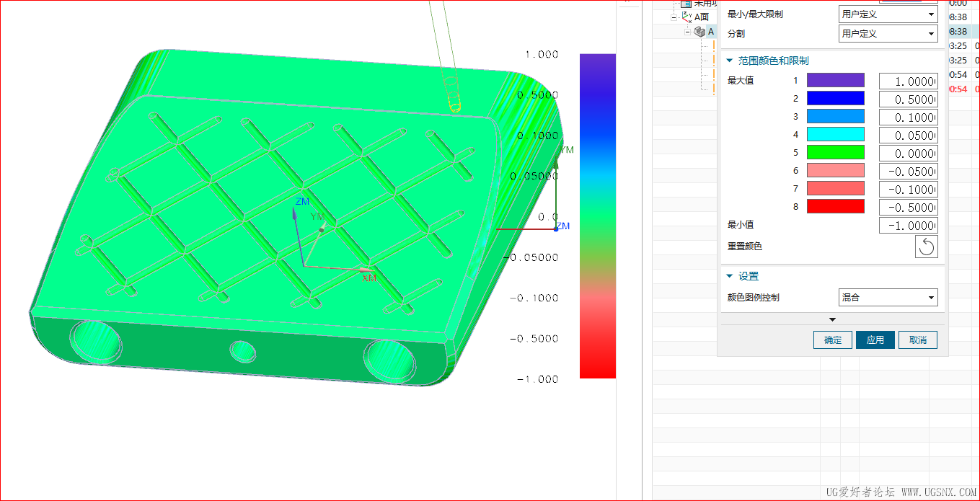980x501 pixels.
Task: Click the dialog's bottom expand arrow
Action: (832, 319)
